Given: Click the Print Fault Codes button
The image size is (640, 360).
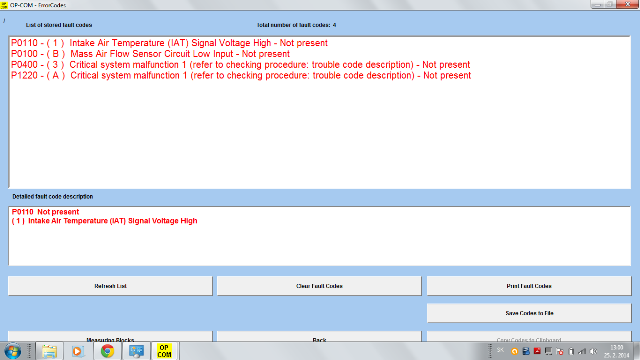Looking at the screenshot, I should click(529, 286).
